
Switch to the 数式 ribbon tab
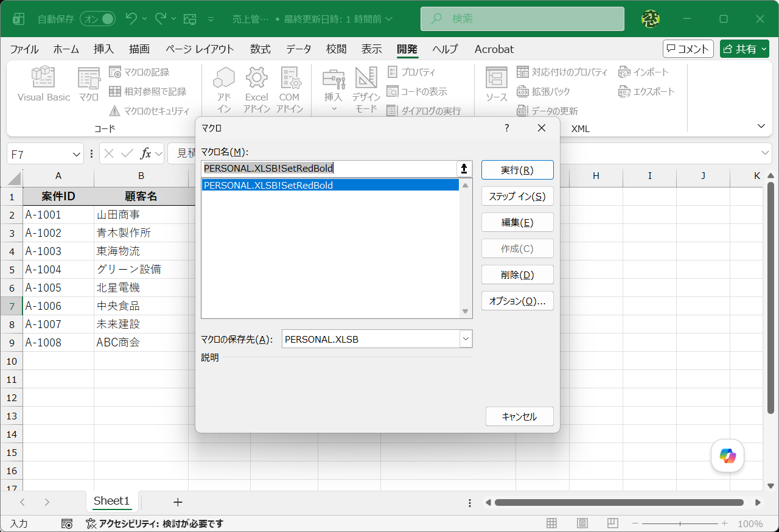point(260,49)
